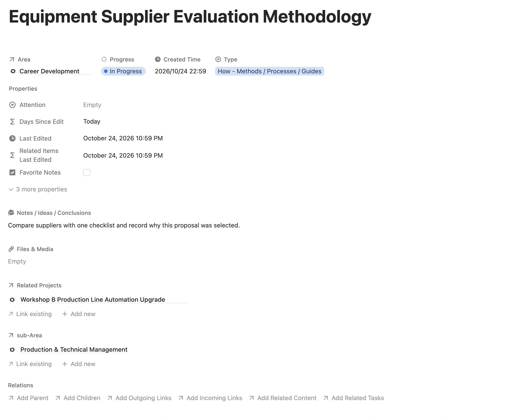Click the Attention property icon
The height and width of the screenshot is (420, 509).
click(12, 105)
